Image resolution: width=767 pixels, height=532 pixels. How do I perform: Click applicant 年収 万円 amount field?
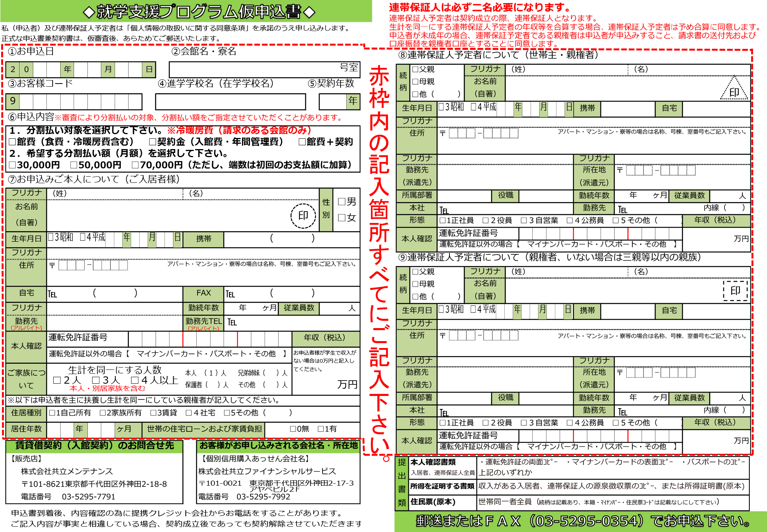(x=326, y=371)
